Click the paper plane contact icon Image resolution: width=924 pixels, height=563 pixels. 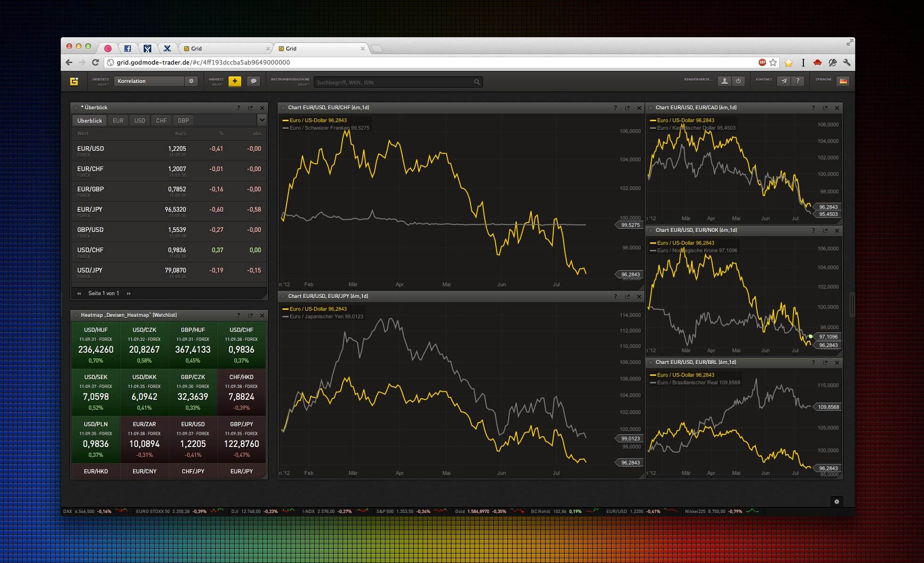[784, 81]
